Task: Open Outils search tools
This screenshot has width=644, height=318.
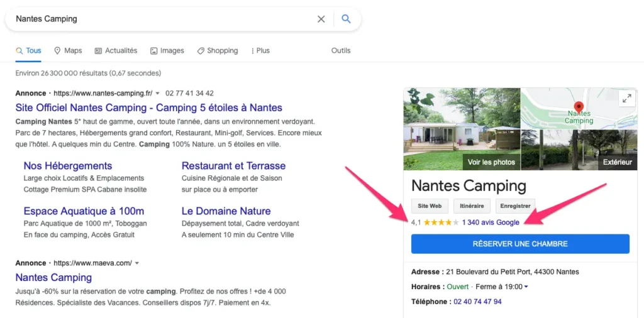Action: click(x=341, y=50)
